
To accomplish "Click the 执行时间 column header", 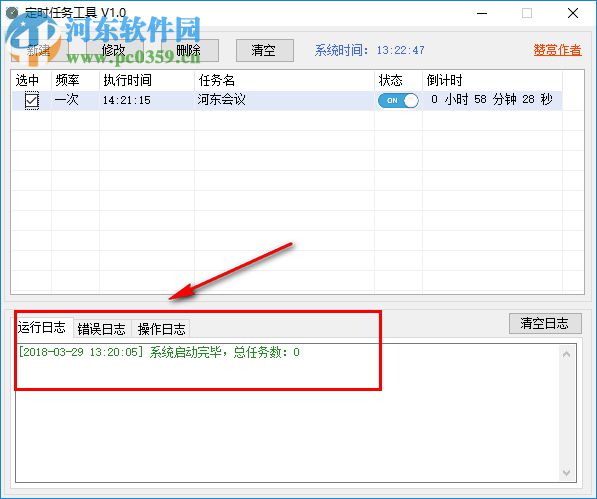I will [x=147, y=80].
